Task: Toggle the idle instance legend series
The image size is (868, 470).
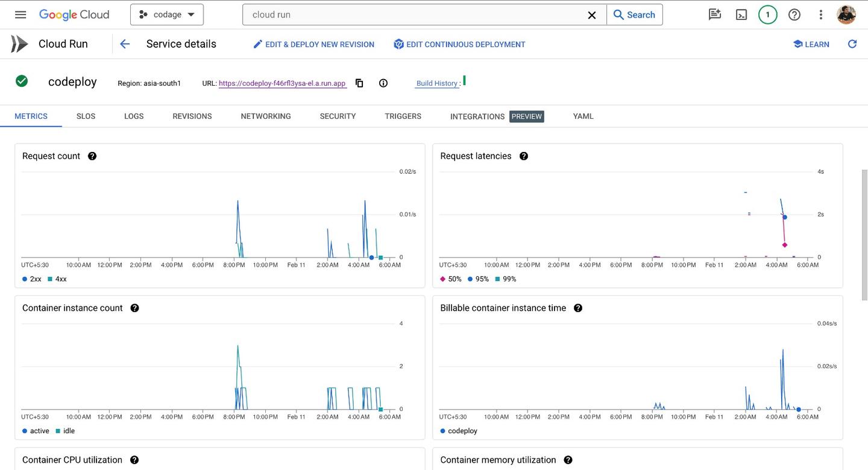Action: [x=65, y=431]
